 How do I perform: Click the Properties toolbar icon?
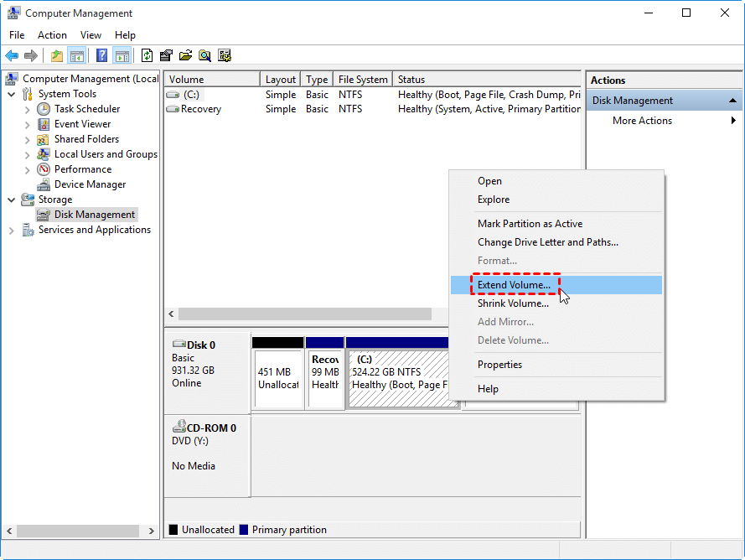coord(166,56)
